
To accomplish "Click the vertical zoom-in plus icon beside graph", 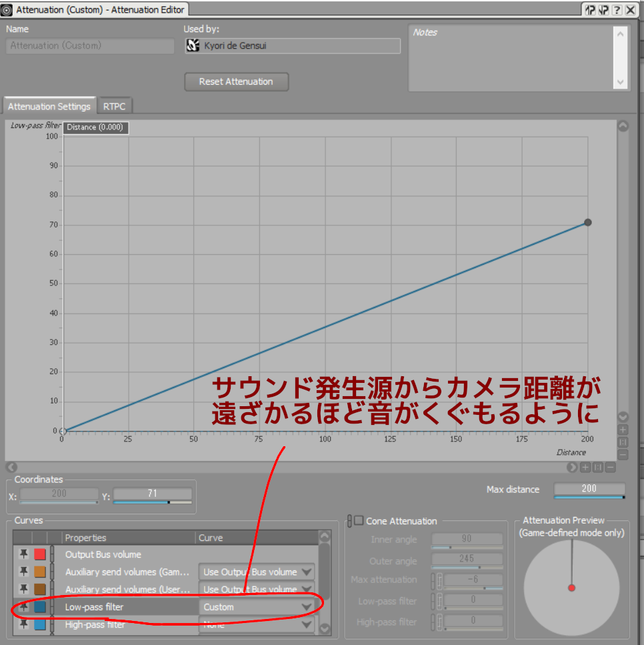I will (623, 430).
